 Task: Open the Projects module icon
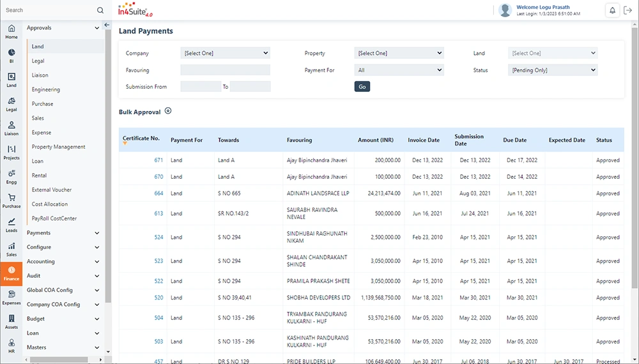(x=12, y=152)
